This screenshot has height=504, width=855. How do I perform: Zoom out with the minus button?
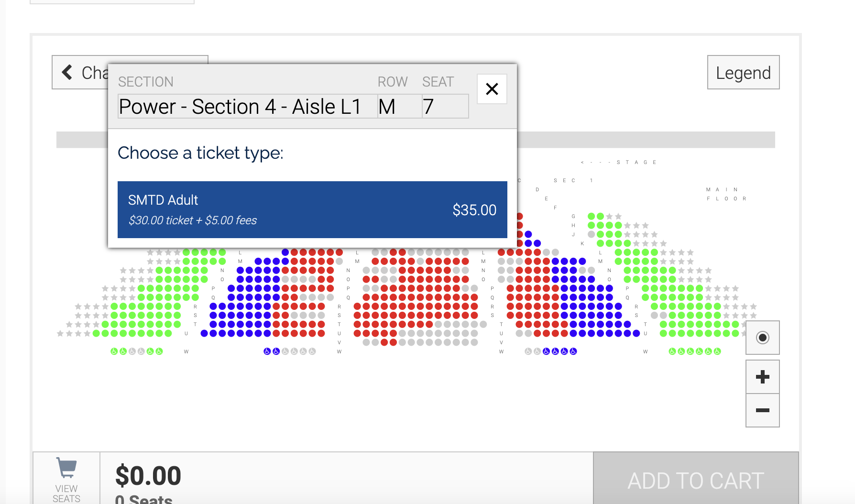click(763, 410)
